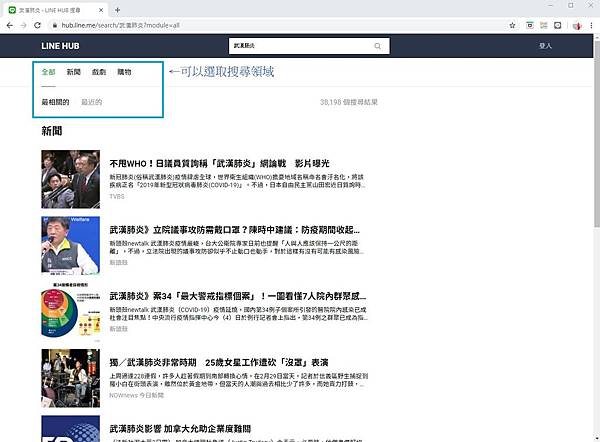Reload the current page
The image size is (600, 442).
pos(37,25)
